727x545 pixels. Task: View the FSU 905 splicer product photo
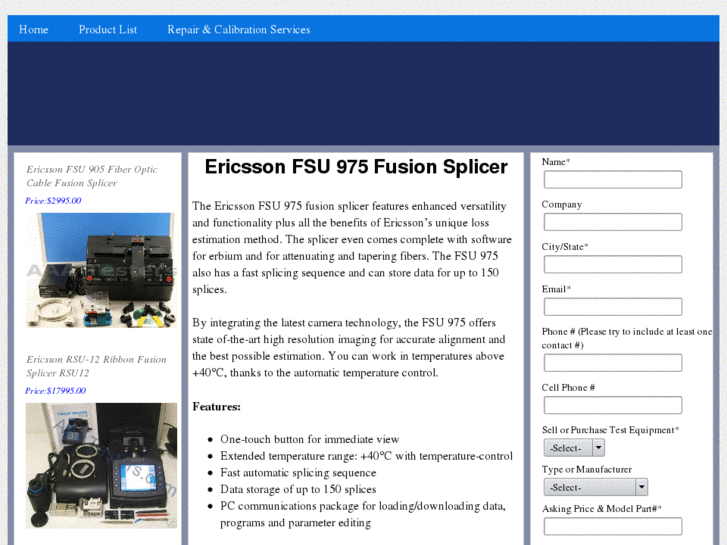(x=101, y=270)
